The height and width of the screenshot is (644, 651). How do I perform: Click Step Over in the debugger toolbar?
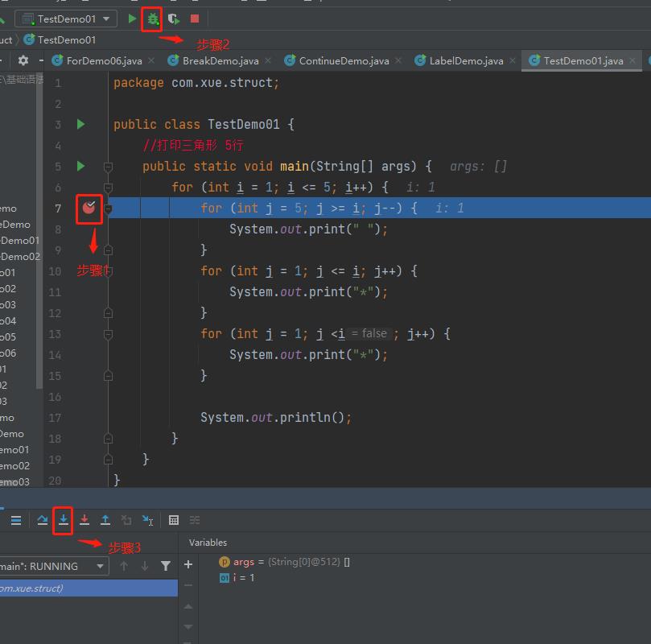pos(43,520)
